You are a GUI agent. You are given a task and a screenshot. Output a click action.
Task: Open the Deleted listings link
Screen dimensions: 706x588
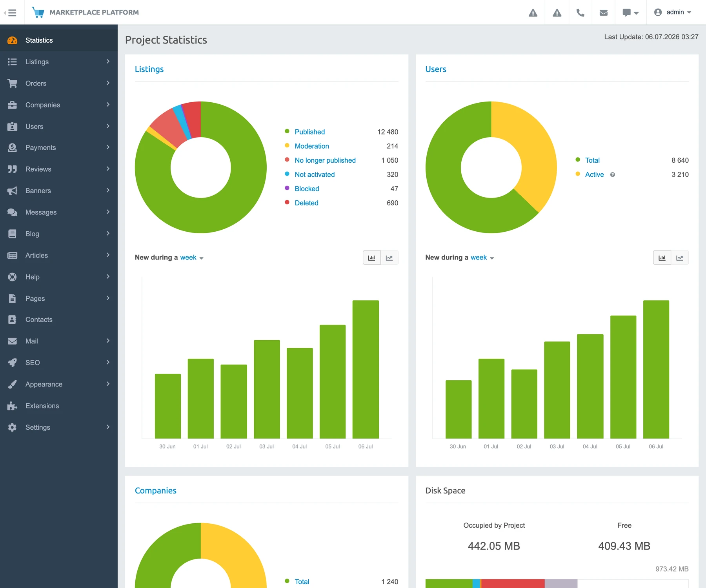[306, 203]
